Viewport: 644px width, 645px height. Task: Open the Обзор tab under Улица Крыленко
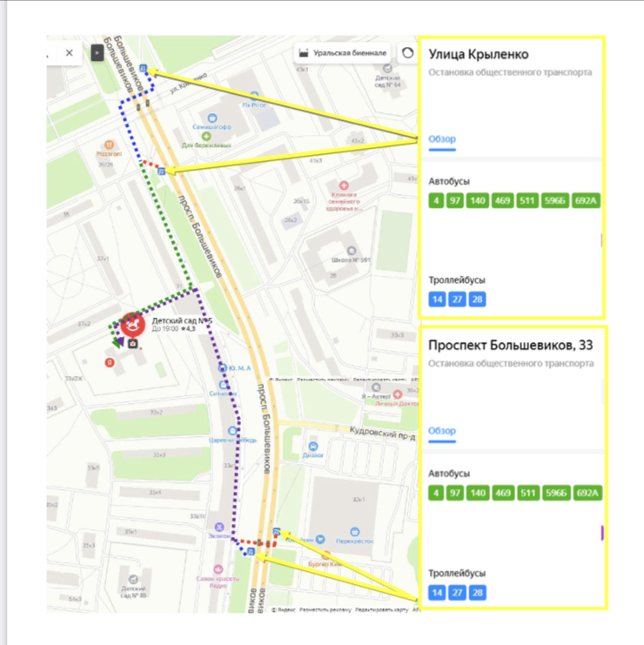442,139
